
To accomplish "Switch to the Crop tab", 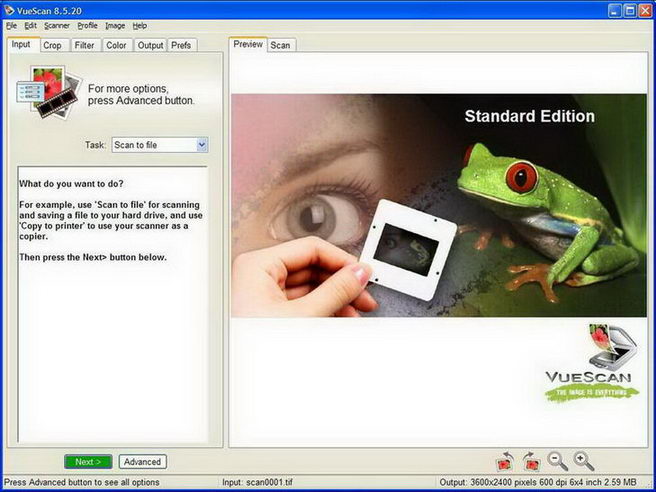I will [52, 45].
